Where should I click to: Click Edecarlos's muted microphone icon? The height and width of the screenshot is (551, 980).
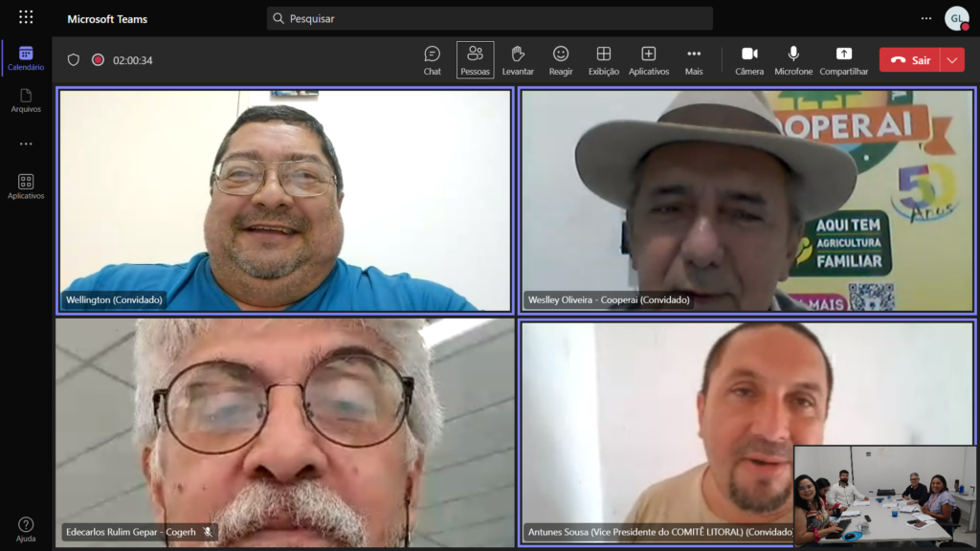(208, 532)
